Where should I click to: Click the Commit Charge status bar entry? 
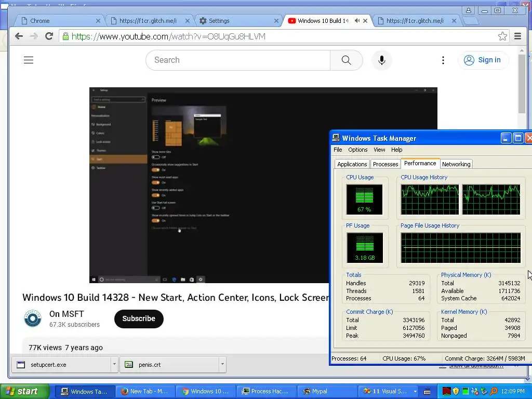pyautogui.click(x=485, y=358)
